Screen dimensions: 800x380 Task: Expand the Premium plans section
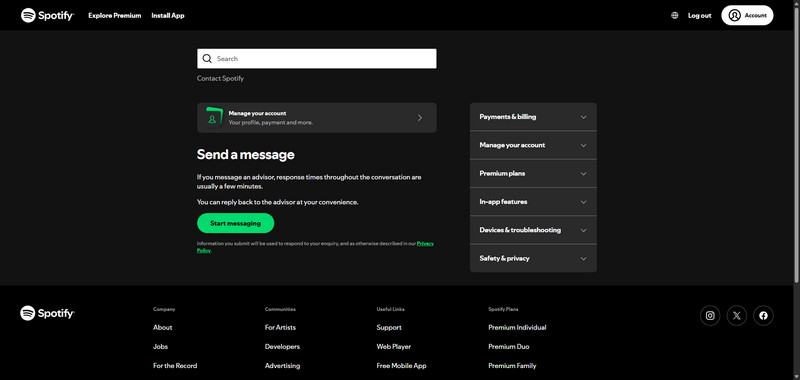533,173
